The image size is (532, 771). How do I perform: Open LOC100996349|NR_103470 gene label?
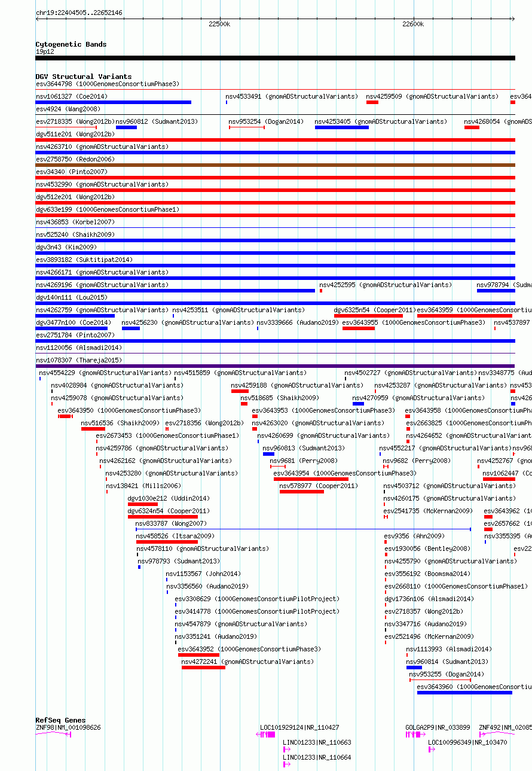pyautogui.click(x=467, y=742)
